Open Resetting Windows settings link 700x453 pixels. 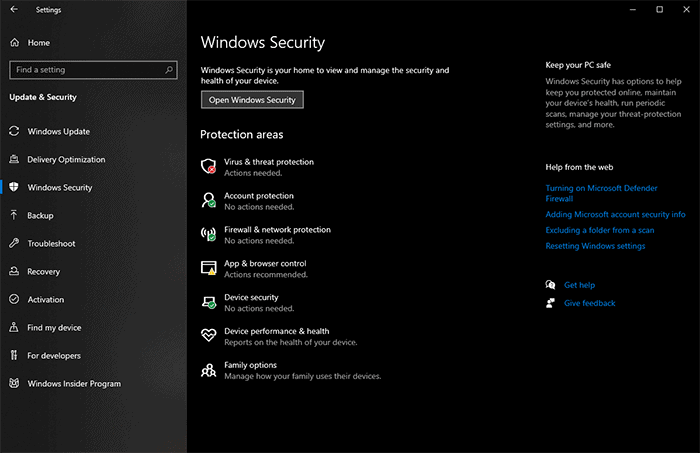[595, 246]
